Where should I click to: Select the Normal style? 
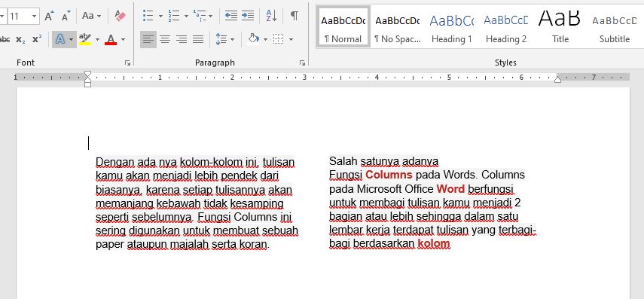(x=343, y=26)
